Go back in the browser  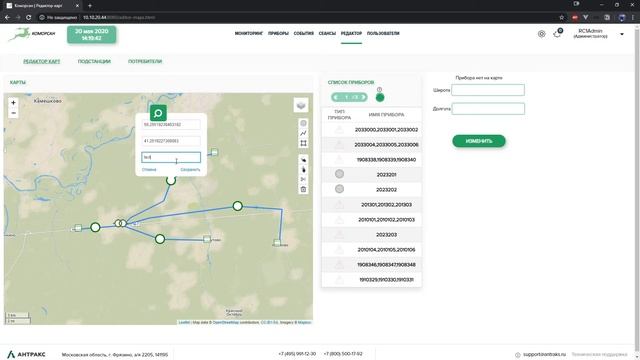pyautogui.click(x=7, y=18)
